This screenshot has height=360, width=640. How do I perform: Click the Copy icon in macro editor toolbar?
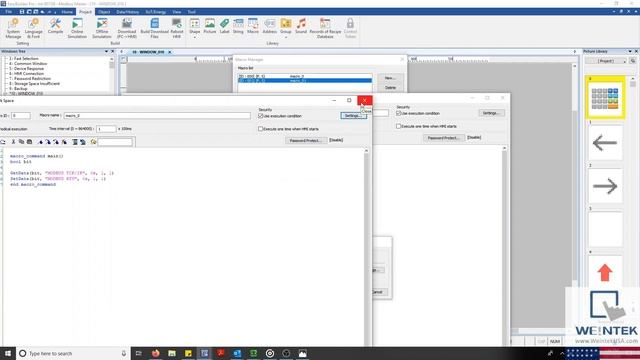[x=21, y=142]
